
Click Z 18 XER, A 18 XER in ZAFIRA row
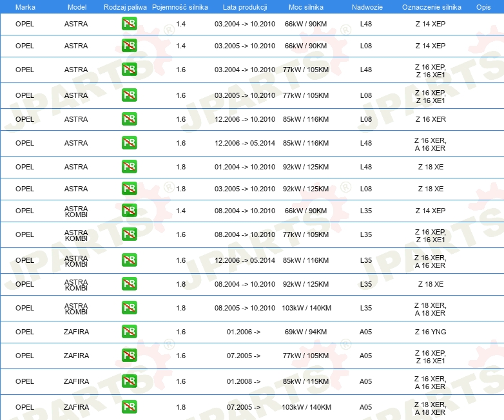pos(431,408)
